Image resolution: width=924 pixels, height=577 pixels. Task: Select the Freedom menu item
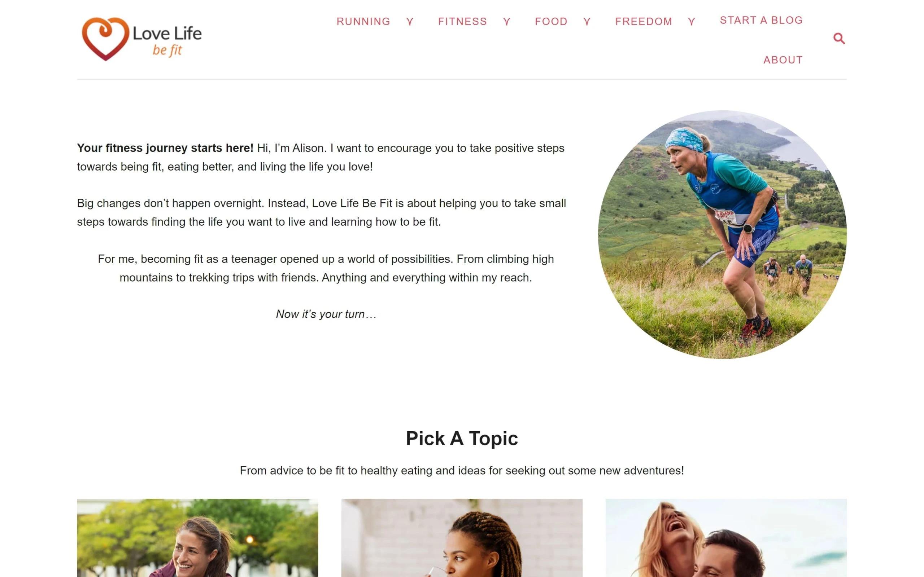(643, 21)
